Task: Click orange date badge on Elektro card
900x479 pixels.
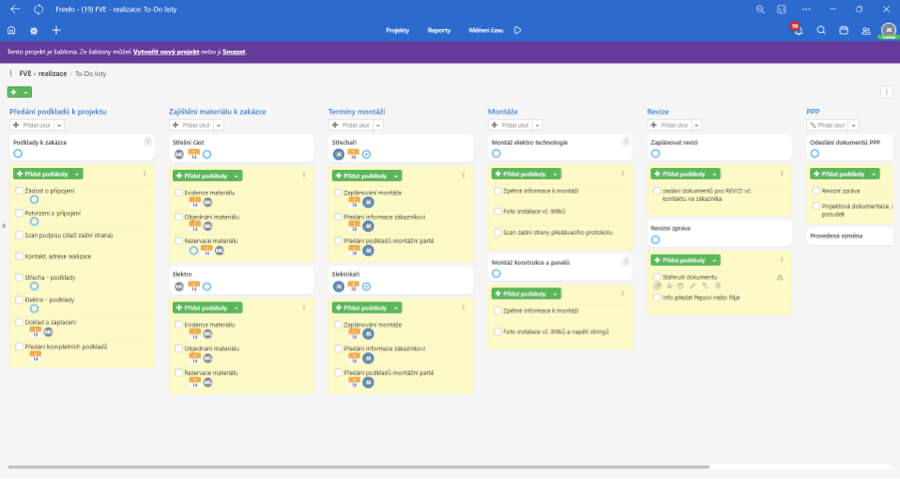Action: pyautogui.click(x=194, y=286)
